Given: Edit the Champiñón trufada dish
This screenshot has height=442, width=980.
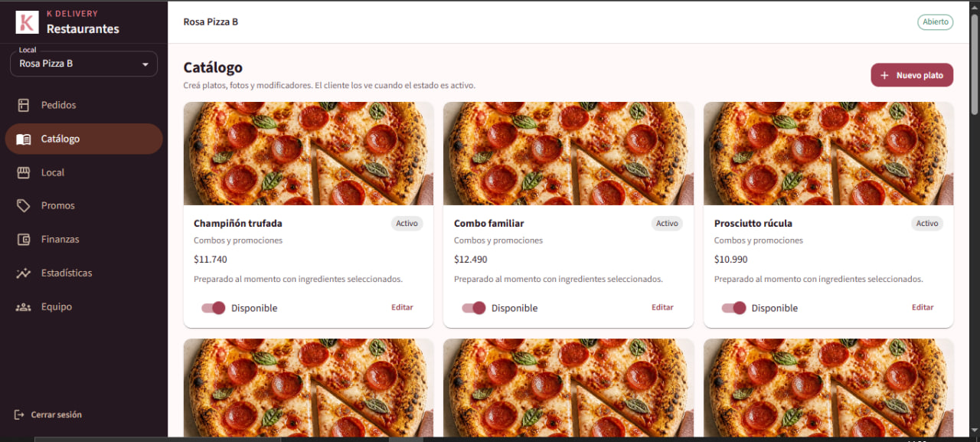Looking at the screenshot, I should click(402, 307).
